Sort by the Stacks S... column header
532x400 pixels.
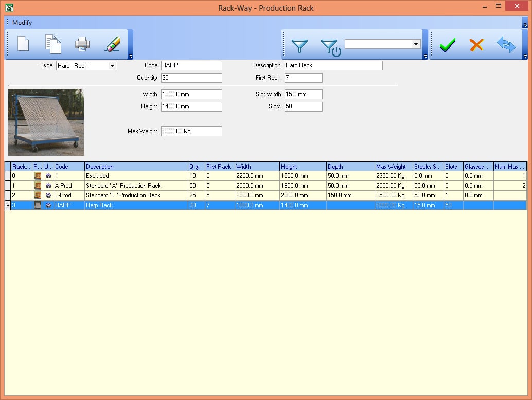(428, 167)
